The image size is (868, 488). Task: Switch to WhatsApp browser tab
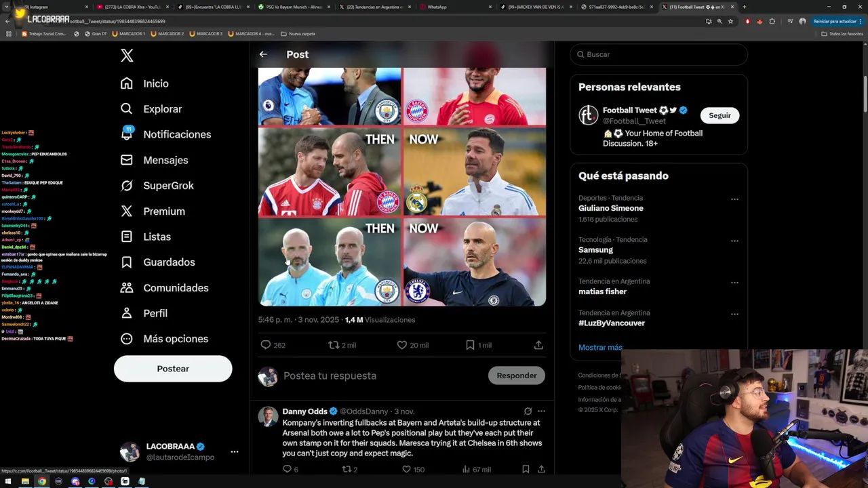pyautogui.click(x=455, y=7)
